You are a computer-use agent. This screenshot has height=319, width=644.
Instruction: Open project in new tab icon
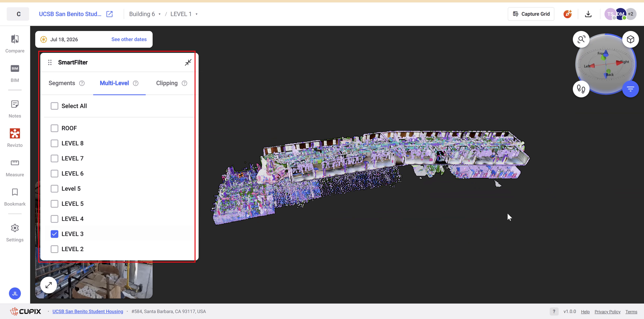coord(109,14)
